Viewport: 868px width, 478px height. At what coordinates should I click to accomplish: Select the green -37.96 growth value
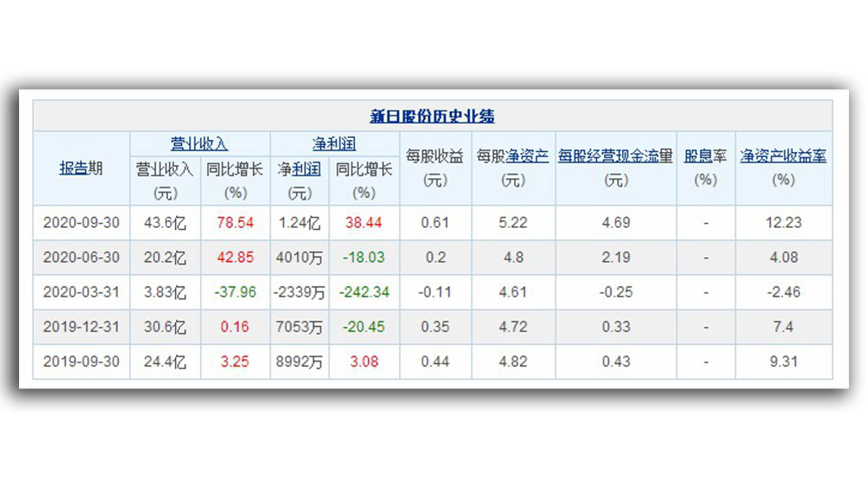click(x=235, y=292)
